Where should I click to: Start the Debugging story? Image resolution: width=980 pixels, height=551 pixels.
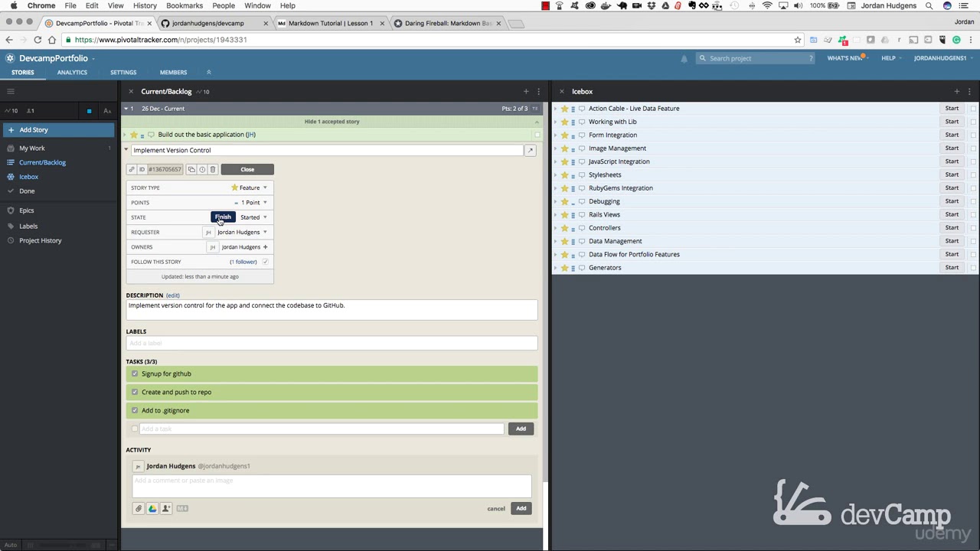click(x=952, y=201)
